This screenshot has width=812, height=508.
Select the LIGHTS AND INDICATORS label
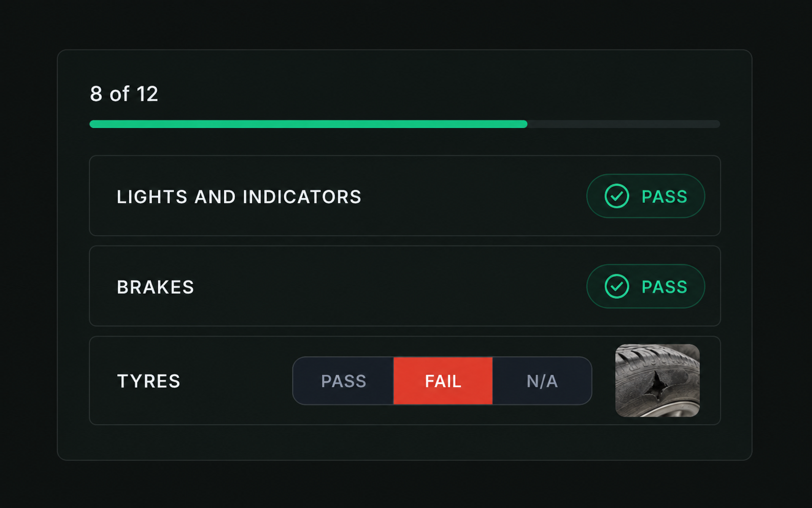239,197
